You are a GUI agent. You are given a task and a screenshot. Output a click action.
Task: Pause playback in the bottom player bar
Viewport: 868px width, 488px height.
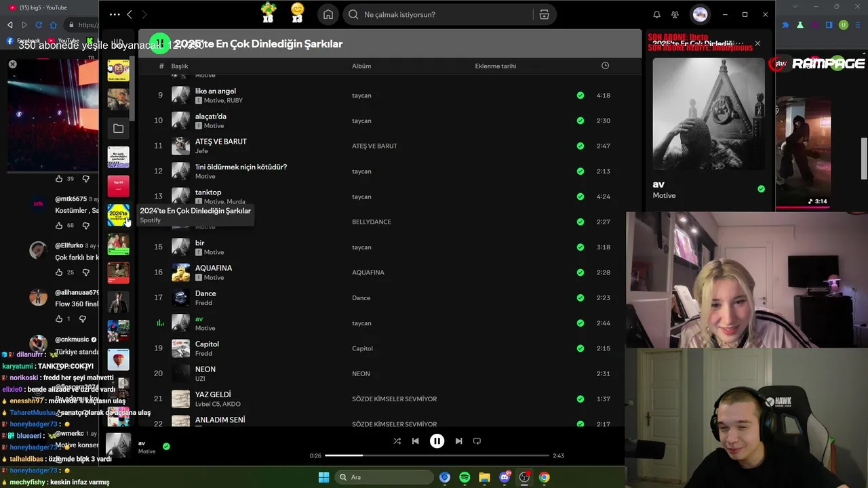click(x=437, y=441)
